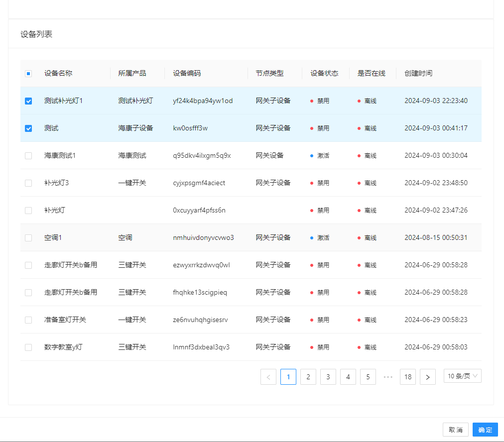Select checkbox for device ezwyxrrkzdwvq0wl

point(28,265)
